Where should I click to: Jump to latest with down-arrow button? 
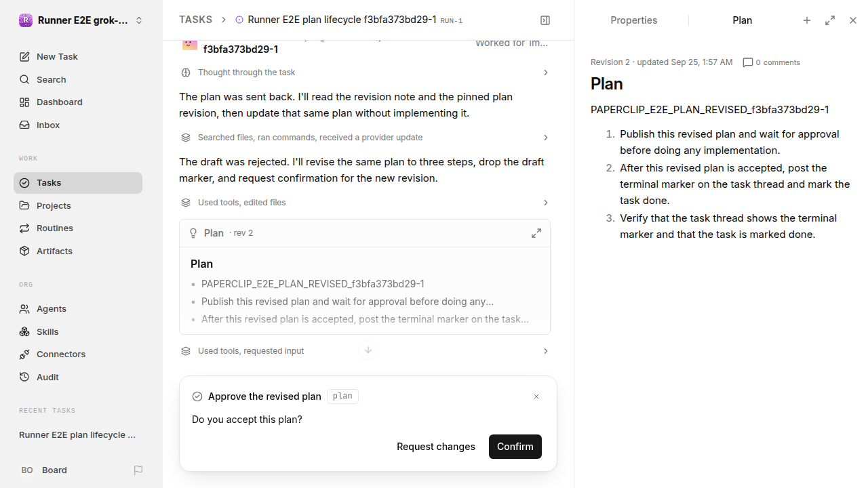point(368,350)
